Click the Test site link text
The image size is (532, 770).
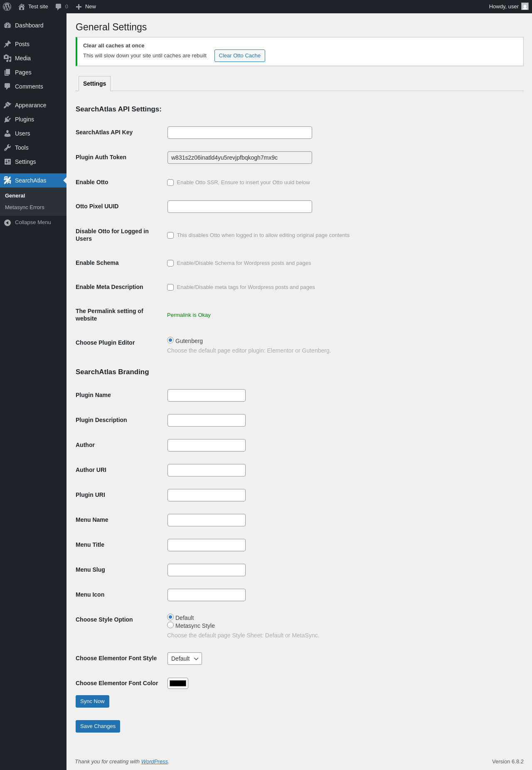point(38,7)
